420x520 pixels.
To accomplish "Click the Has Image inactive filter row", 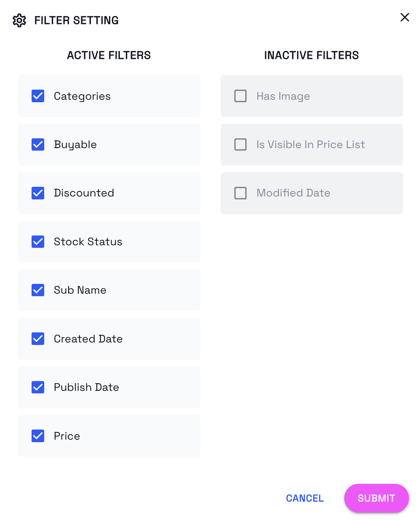I will (311, 96).
